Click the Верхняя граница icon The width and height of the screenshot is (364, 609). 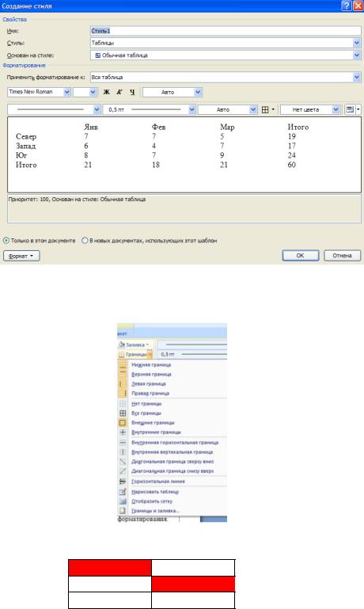coord(123,374)
